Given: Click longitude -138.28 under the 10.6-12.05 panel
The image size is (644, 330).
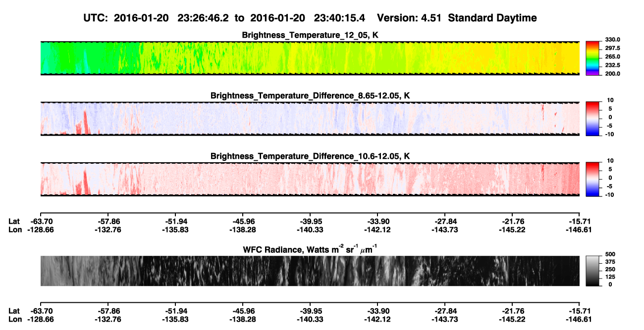Looking at the screenshot, I should (243, 230).
